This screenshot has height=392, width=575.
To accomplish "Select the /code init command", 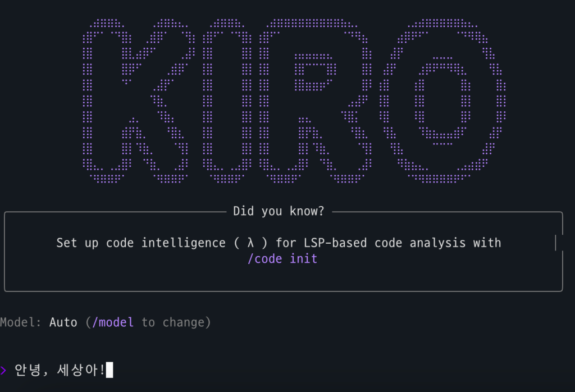I will pos(282,259).
